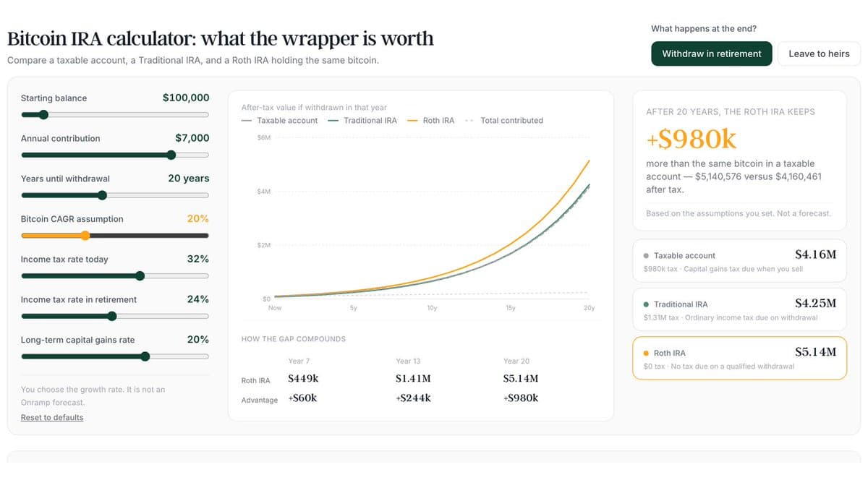Viewport: 868px width, 488px height.
Task: Click Total contributed dashed legend entry
Action: 504,121
